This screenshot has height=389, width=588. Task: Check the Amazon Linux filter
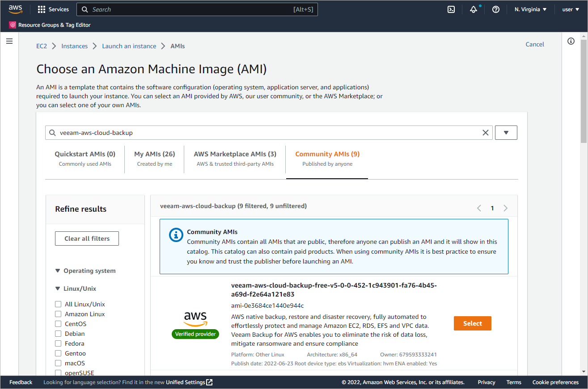click(58, 314)
